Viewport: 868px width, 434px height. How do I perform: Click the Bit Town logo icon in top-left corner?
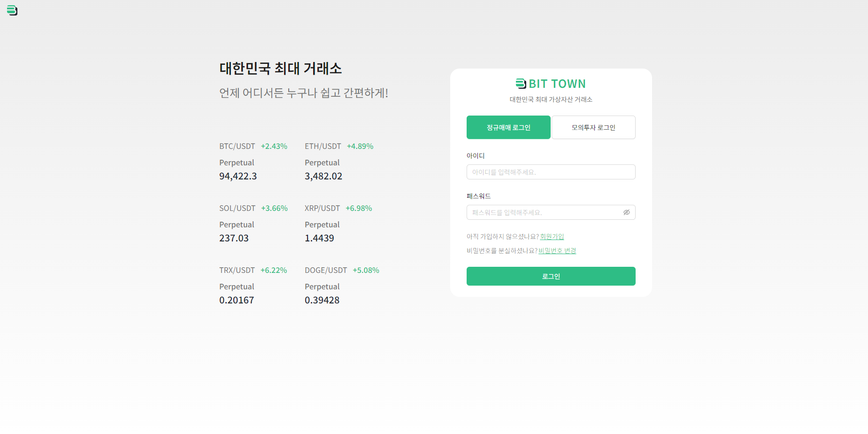pyautogui.click(x=12, y=10)
